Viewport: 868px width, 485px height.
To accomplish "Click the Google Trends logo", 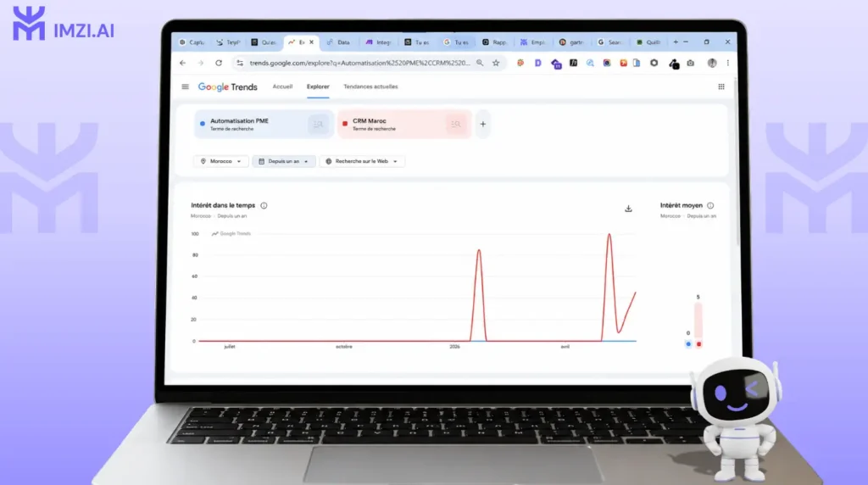I will click(227, 87).
